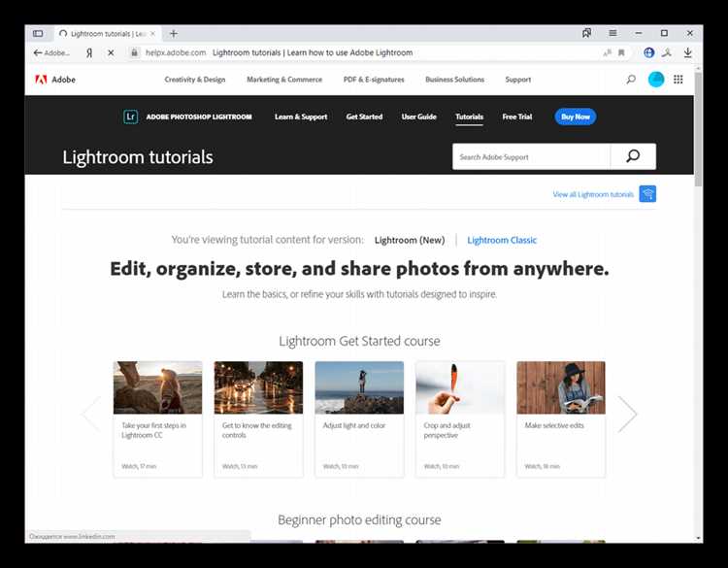This screenshot has height=568, width=728.
Task: Click the Adobe header search magnifier icon
Action: coord(631,80)
